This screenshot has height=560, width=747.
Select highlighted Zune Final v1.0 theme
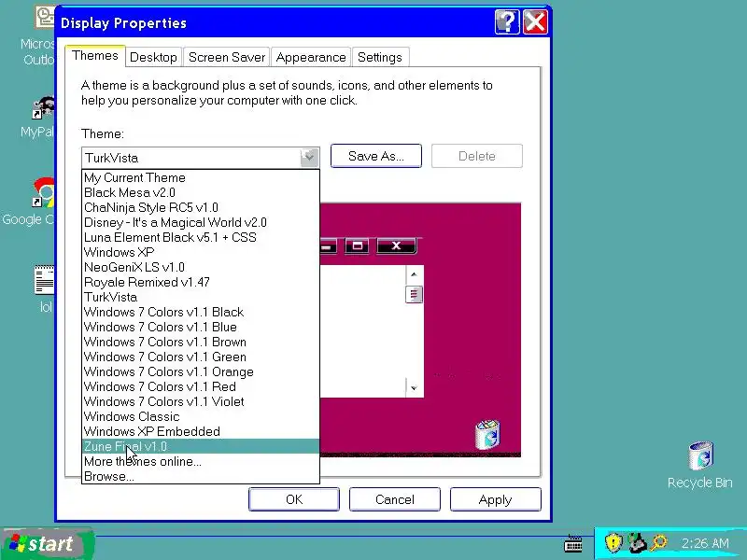point(201,446)
